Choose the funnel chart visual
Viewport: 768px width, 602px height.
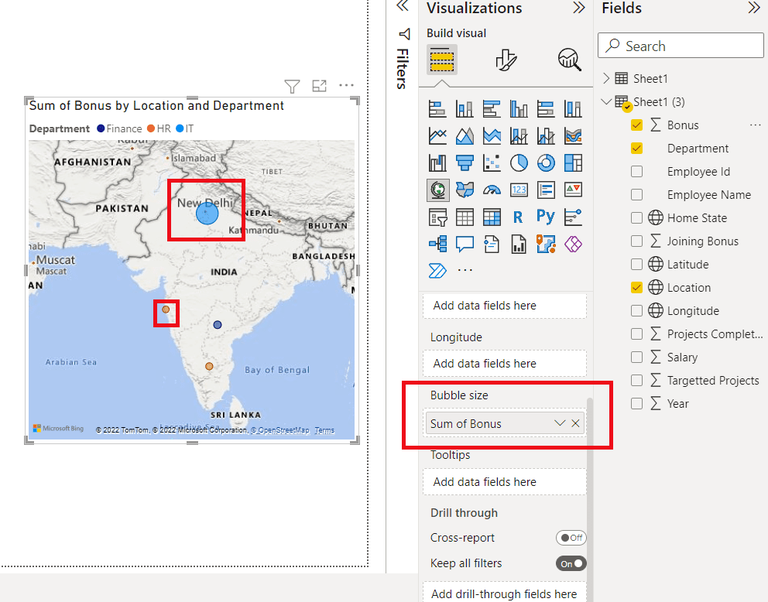click(464, 163)
